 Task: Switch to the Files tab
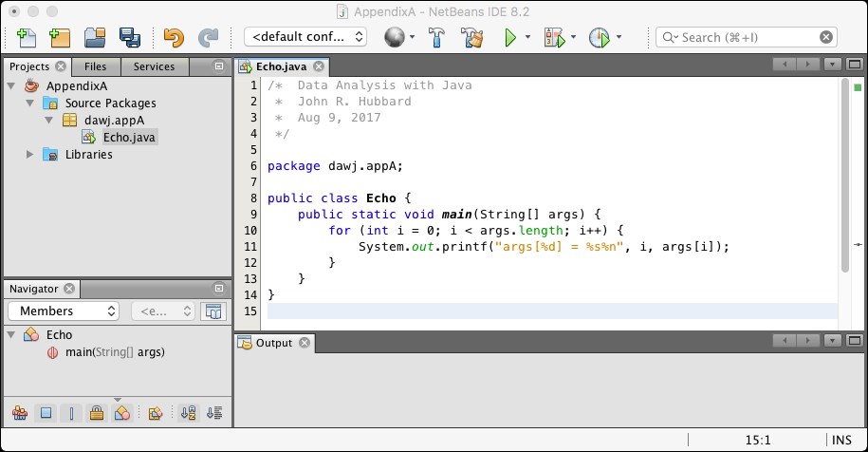pos(95,66)
